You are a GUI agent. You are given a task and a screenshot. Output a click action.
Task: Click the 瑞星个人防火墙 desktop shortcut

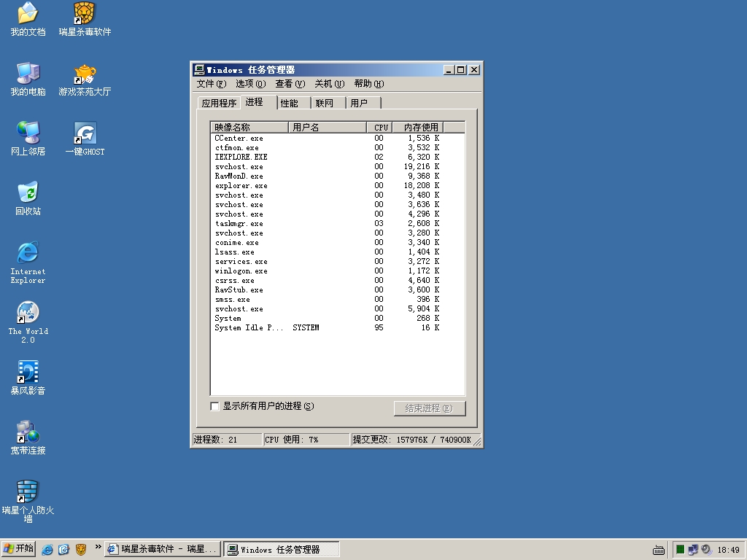point(28,502)
